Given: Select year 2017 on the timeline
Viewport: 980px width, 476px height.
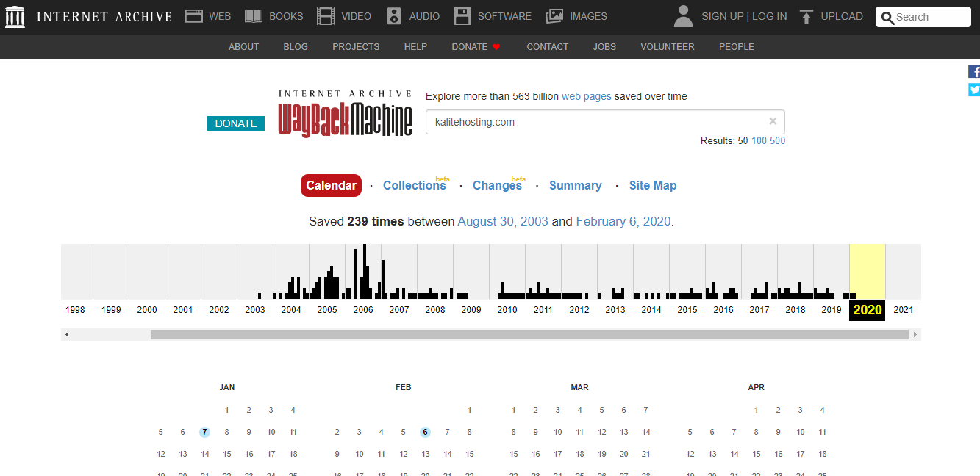Looking at the screenshot, I should tap(759, 310).
